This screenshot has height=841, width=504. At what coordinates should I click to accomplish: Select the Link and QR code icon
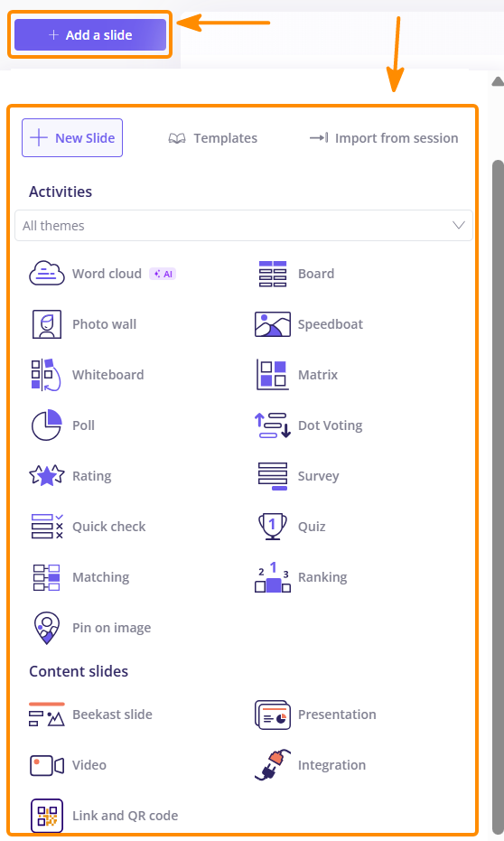click(x=47, y=815)
